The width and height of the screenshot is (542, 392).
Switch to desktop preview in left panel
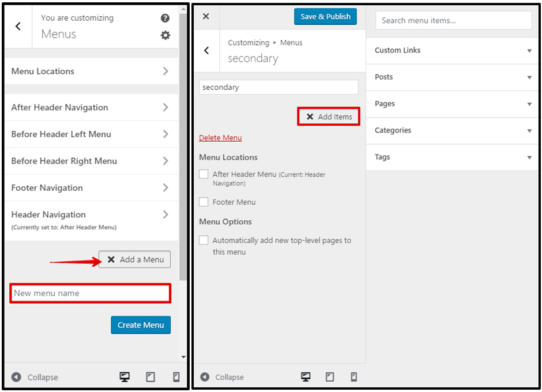click(x=125, y=377)
